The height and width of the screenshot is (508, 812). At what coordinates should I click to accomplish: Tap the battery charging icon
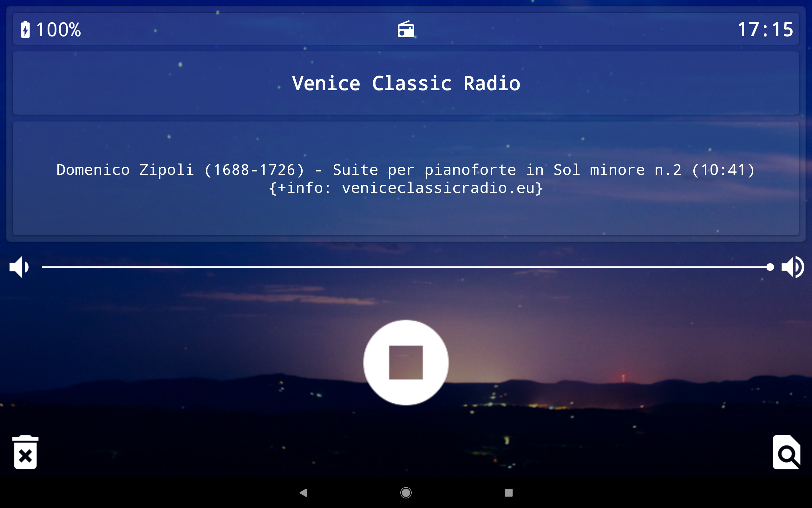[x=25, y=29]
